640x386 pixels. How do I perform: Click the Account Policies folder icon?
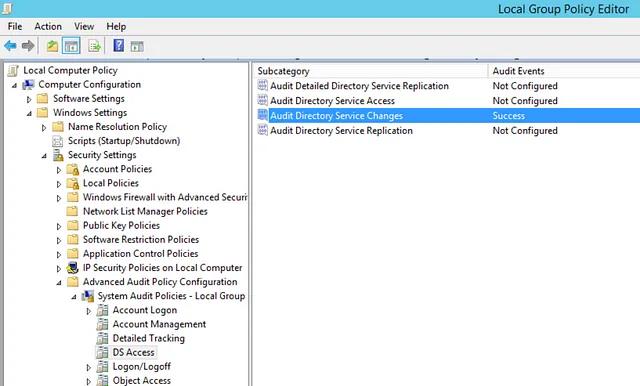tap(73, 169)
